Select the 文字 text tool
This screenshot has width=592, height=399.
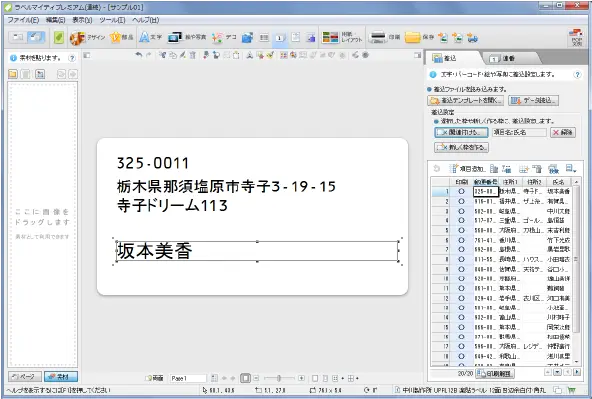(150, 37)
